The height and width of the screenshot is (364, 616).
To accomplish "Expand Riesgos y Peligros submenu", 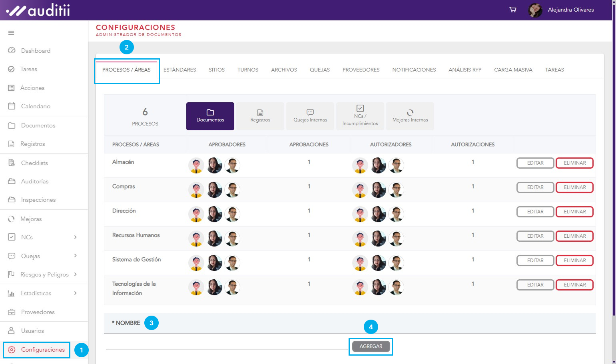I will click(75, 274).
